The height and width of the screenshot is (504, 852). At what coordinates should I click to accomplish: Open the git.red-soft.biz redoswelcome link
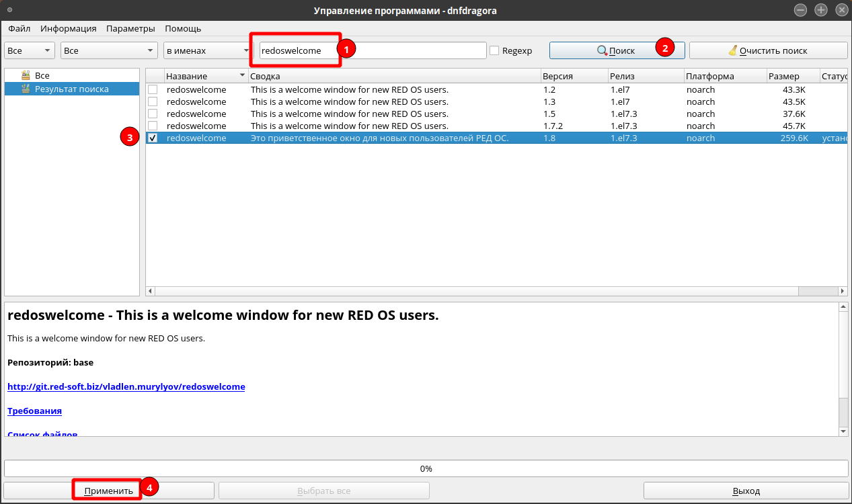(126, 386)
